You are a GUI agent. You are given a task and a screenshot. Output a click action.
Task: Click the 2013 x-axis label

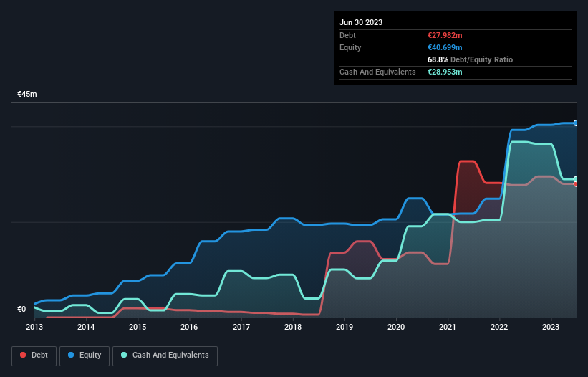click(x=34, y=327)
